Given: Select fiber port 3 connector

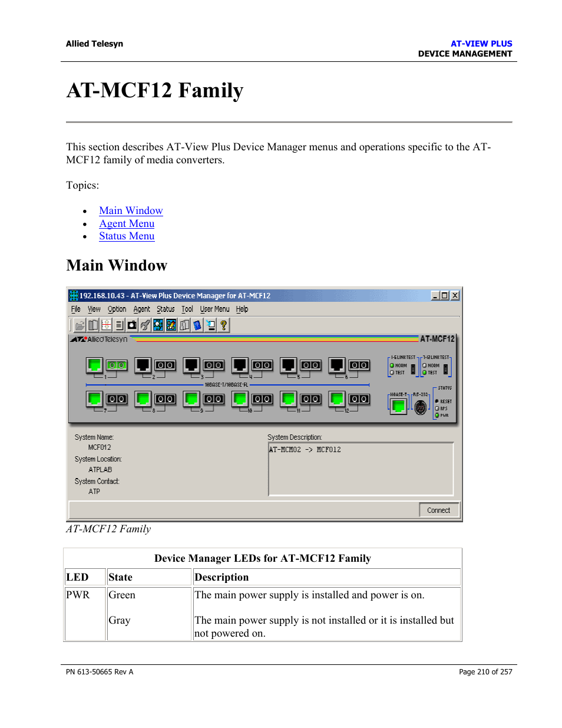Looking at the screenshot, I should pos(213,365).
